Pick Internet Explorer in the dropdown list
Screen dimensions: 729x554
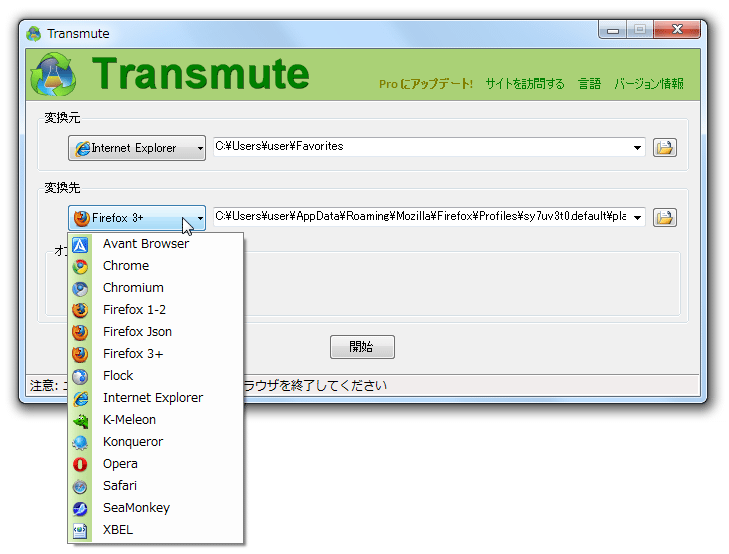coord(156,398)
